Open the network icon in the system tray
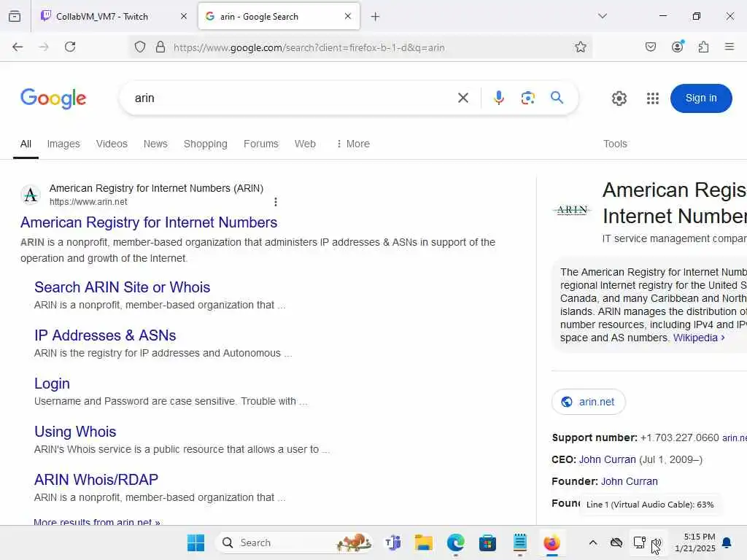Viewport: 747px width, 560px height. pos(639,542)
